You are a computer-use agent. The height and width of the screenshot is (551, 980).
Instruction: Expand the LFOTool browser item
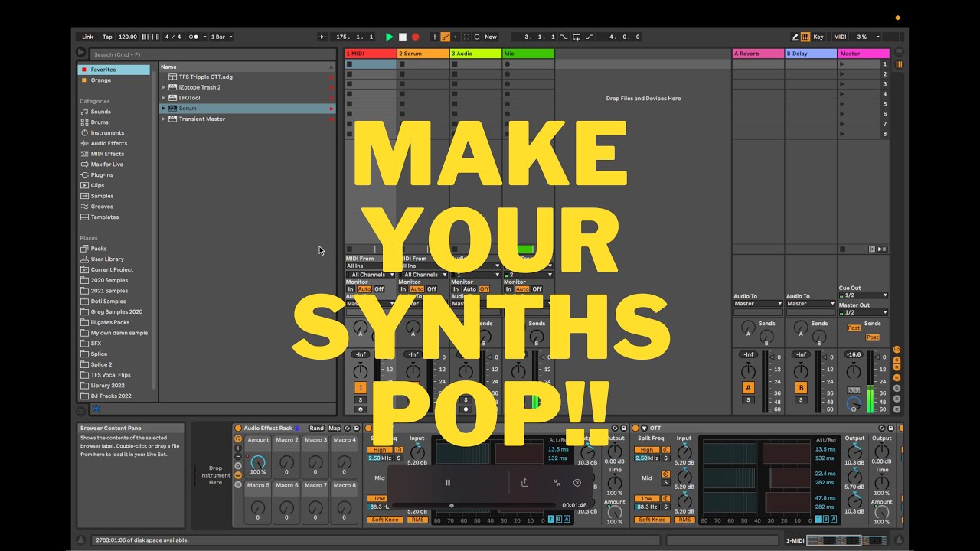[x=164, y=98]
